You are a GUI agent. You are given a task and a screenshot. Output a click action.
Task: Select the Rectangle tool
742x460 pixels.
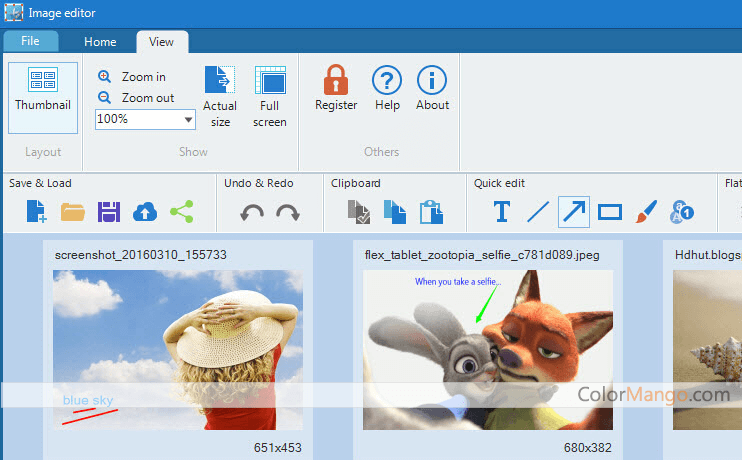[610, 212]
